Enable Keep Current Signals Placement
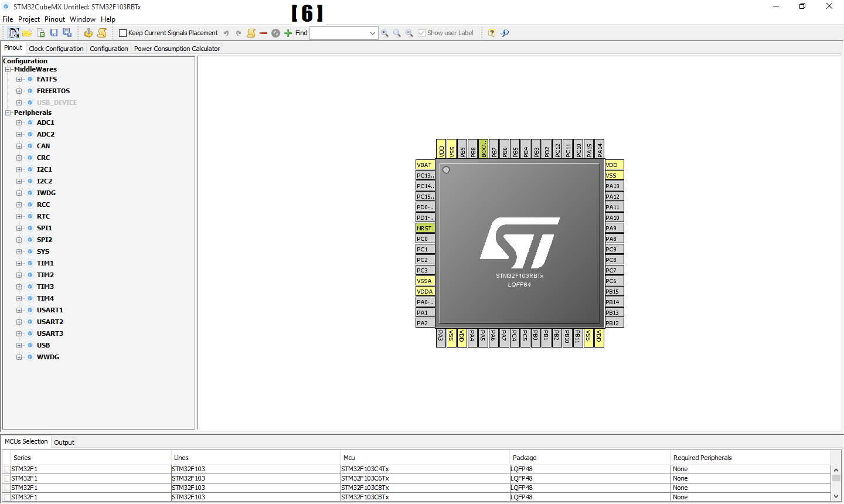The width and height of the screenshot is (844, 504). [x=123, y=33]
